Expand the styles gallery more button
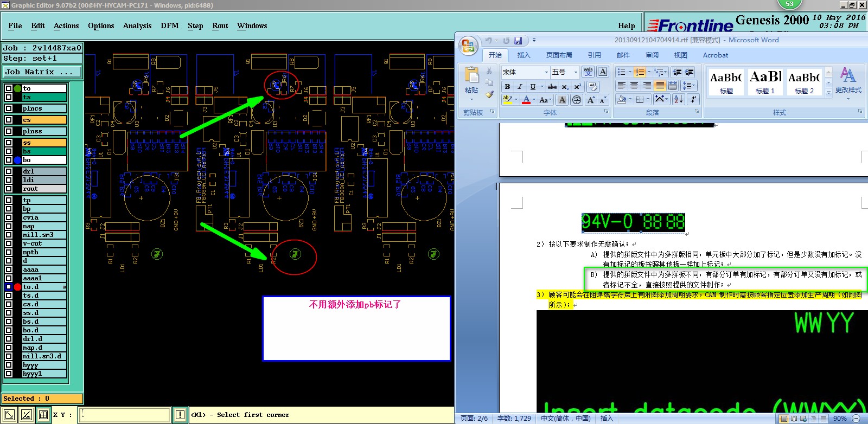Viewport: 868px width, 424px height. point(828,93)
